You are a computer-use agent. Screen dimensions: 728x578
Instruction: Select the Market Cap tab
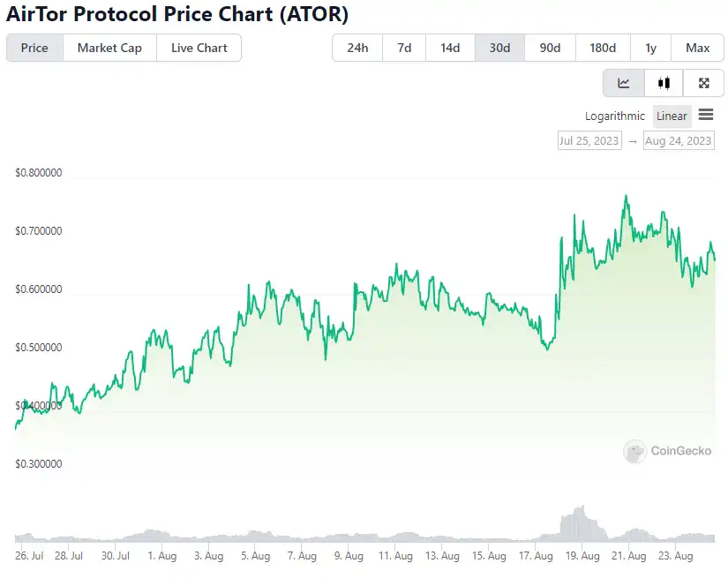pos(109,48)
